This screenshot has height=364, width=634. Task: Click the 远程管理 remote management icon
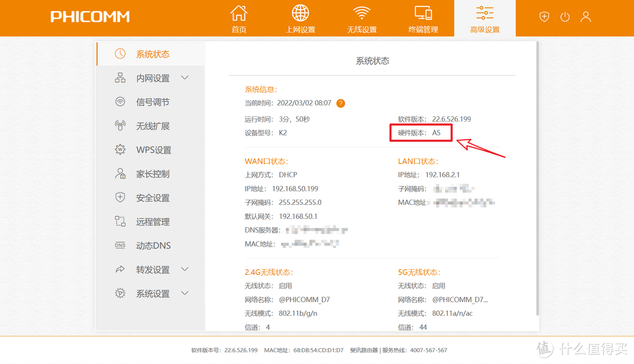click(120, 221)
